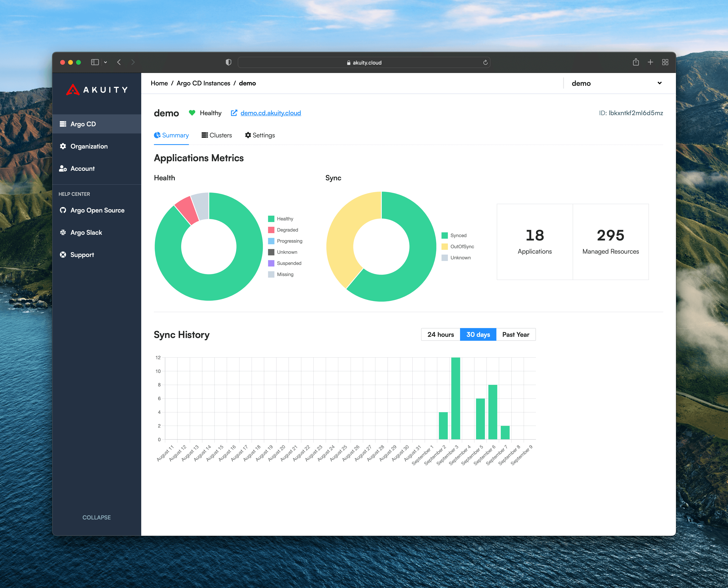This screenshot has height=588, width=728.
Task: Navigate to Argo CD Instances breadcrumb
Action: pos(203,83)
